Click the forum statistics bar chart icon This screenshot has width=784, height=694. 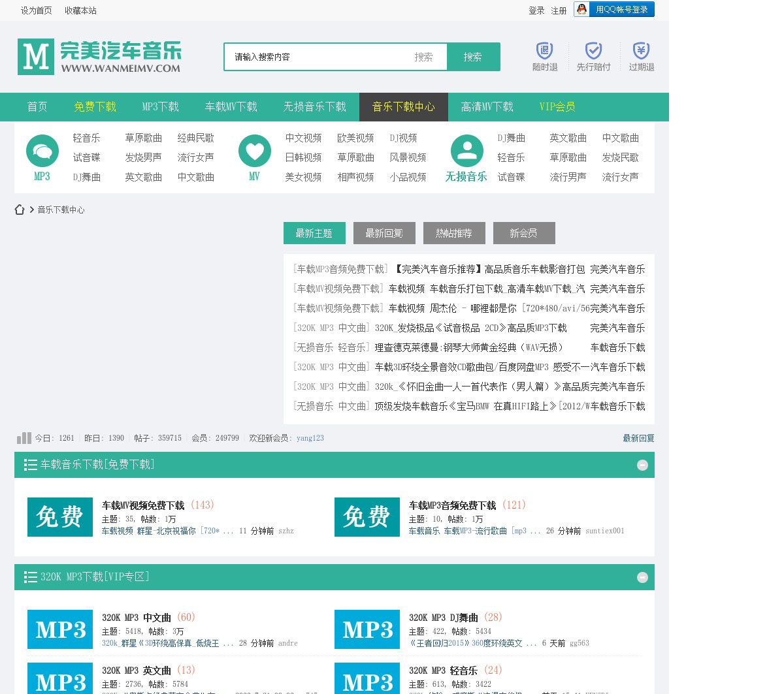pos(24,438)
